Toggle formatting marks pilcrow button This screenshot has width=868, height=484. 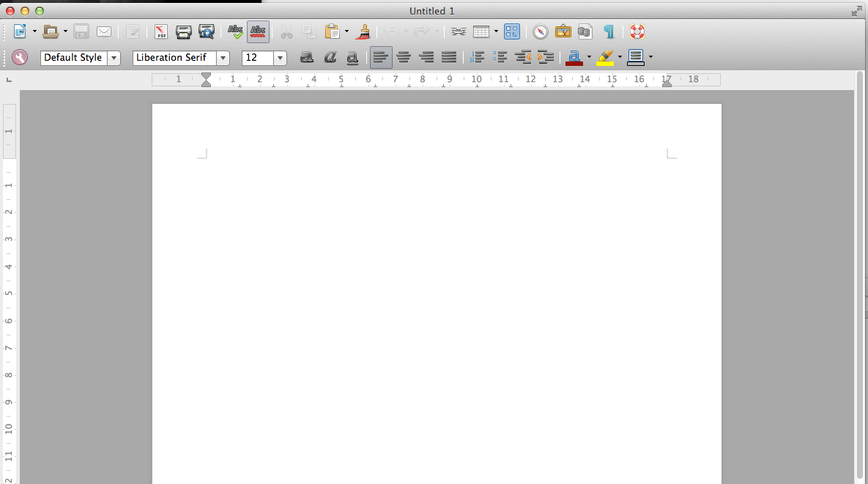click(608, 31)
